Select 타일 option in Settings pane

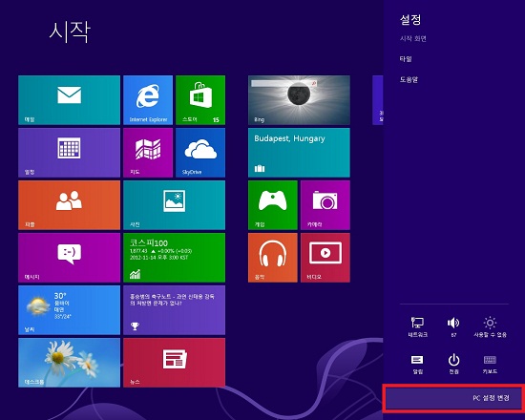coord(406,59)
